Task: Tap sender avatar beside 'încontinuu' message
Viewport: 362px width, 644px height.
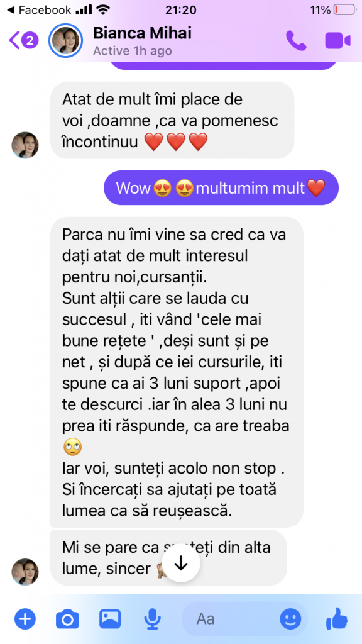Action: pyautogui.click(x=25, y=145)
